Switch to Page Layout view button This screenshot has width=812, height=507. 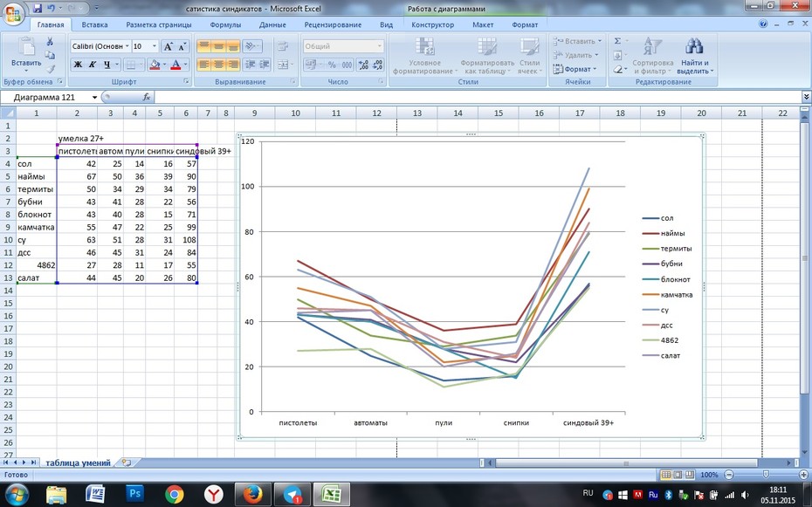point(677,475)
